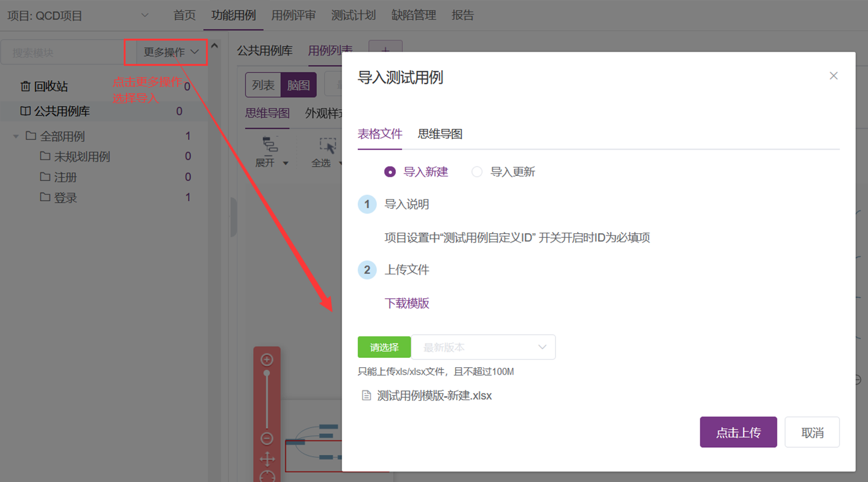The image size is (868, 482).
Task: Click the 点击上传 upload button
Action: pos(738,432)
